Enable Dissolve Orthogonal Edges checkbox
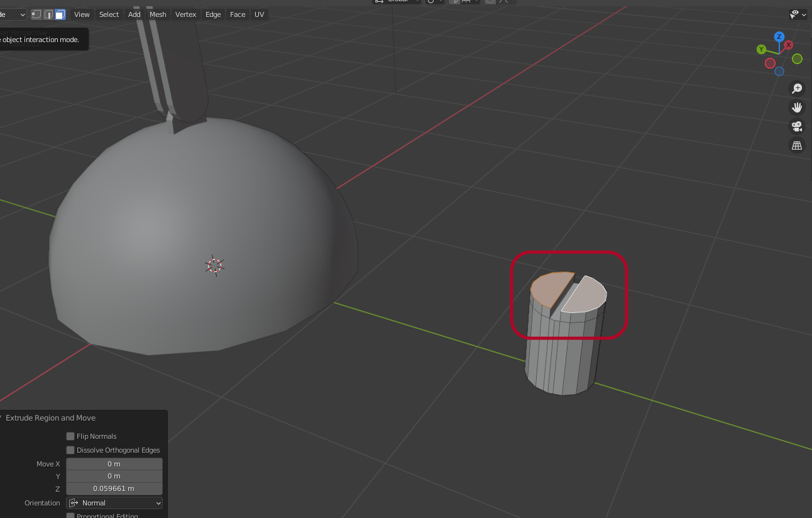Viewport: 812px width, 518px height. [70, 450]
